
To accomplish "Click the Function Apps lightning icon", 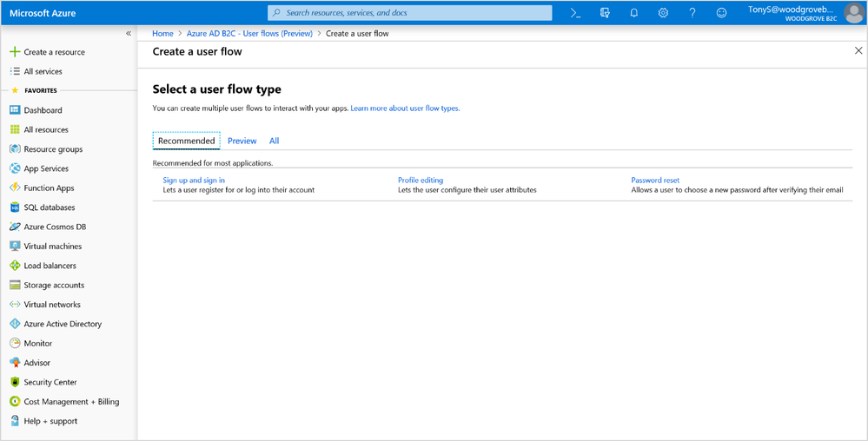I will click(x=15, y=188).
